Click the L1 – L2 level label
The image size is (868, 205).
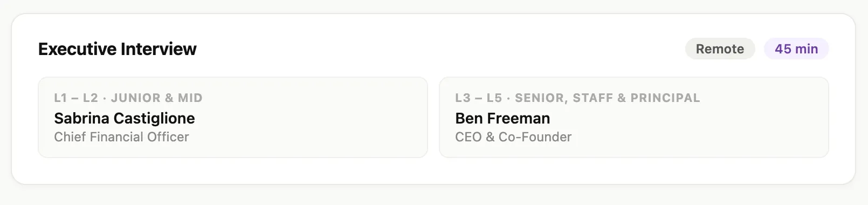[x=76, y=98]
